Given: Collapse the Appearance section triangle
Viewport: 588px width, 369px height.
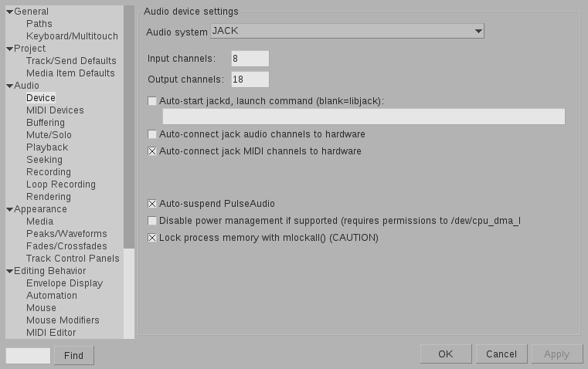Looking at the screenshot, I should click(x=9, y=209).
